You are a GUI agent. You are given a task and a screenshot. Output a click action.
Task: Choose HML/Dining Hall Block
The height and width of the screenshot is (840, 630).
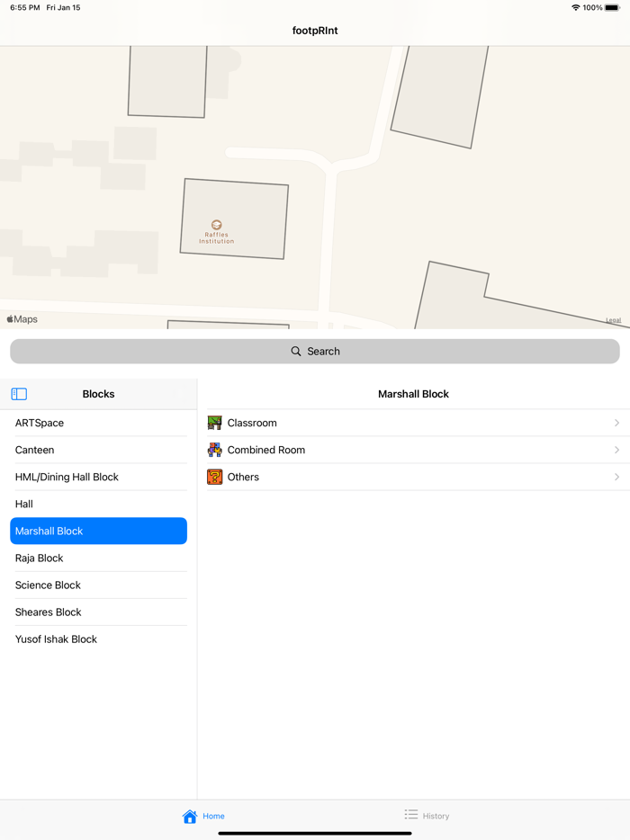(x=99, y=477)
